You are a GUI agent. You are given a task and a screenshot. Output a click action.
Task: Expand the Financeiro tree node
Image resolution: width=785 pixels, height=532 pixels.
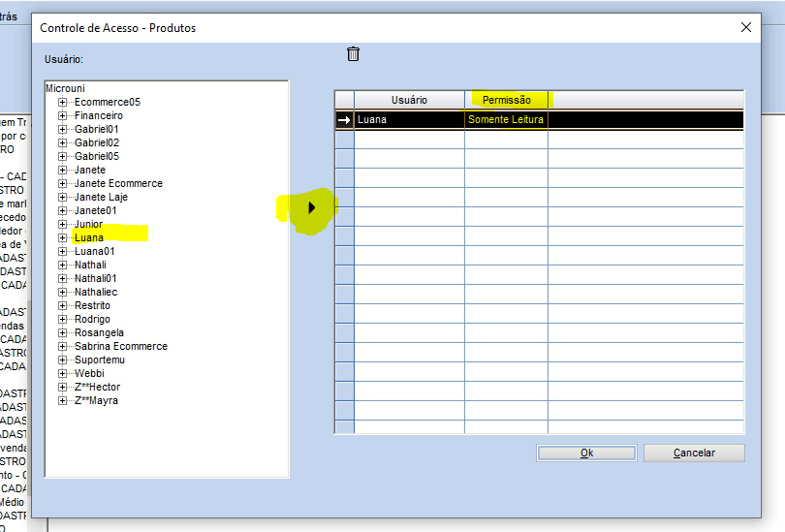63,115
